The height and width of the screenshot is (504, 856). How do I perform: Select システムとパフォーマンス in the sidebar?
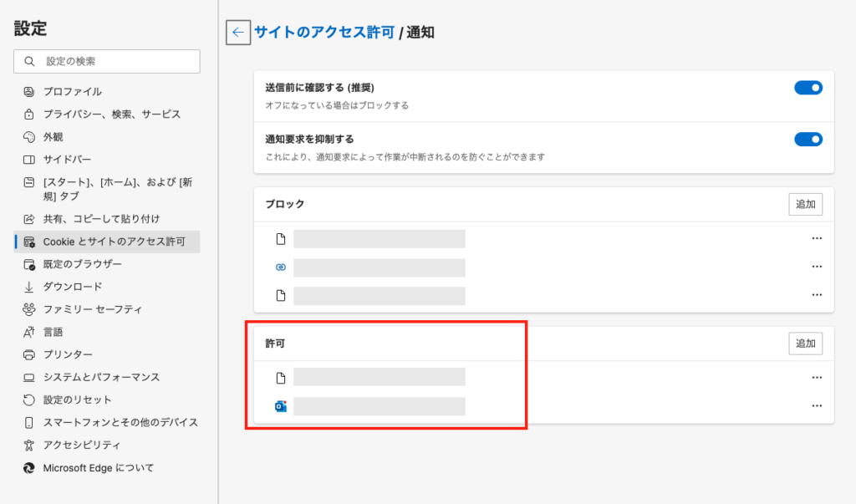[101, 377]
